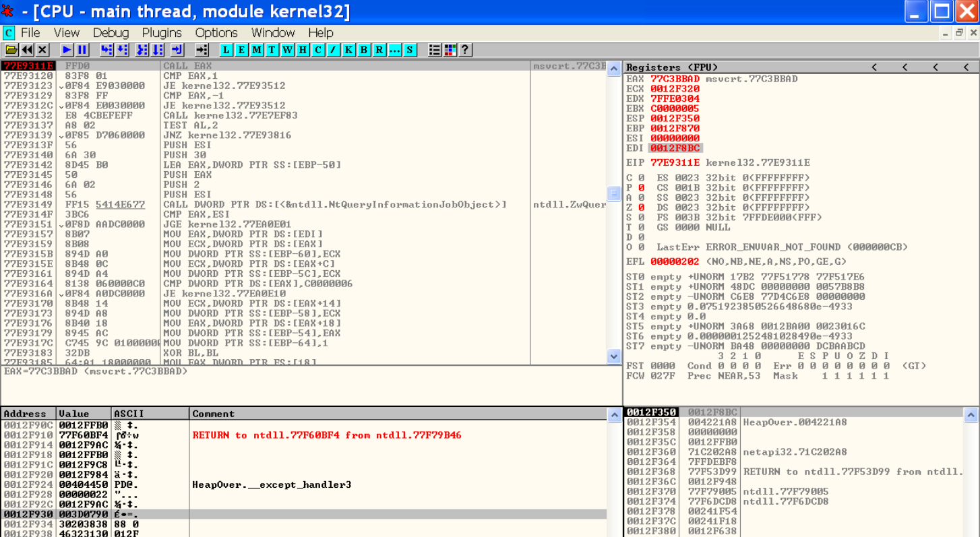Click Execute till return toolbar icon
This screenshot has width=980, height=537.
click(x=177, y=50)
